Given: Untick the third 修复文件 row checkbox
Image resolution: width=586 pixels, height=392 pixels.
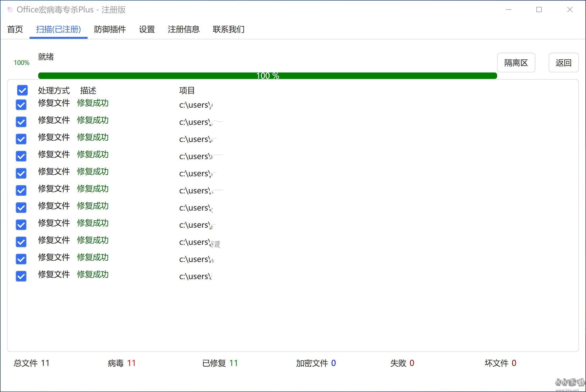Looking at the screenshot, I should pos(21,139).
